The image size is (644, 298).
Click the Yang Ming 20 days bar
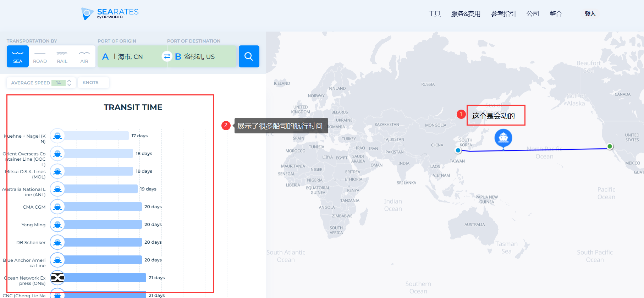click(103, 225)
